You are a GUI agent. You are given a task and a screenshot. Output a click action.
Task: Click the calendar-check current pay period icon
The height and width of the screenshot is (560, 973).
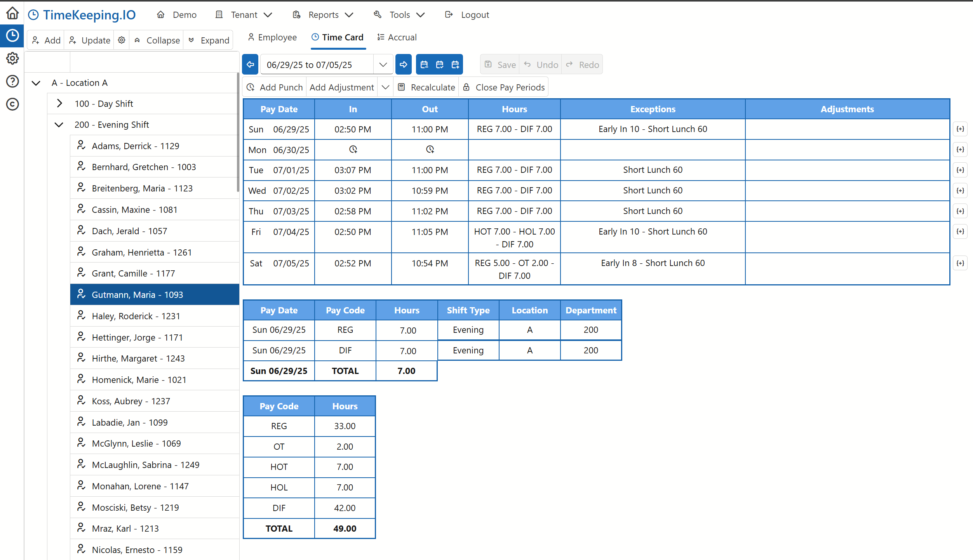[439, 64]
